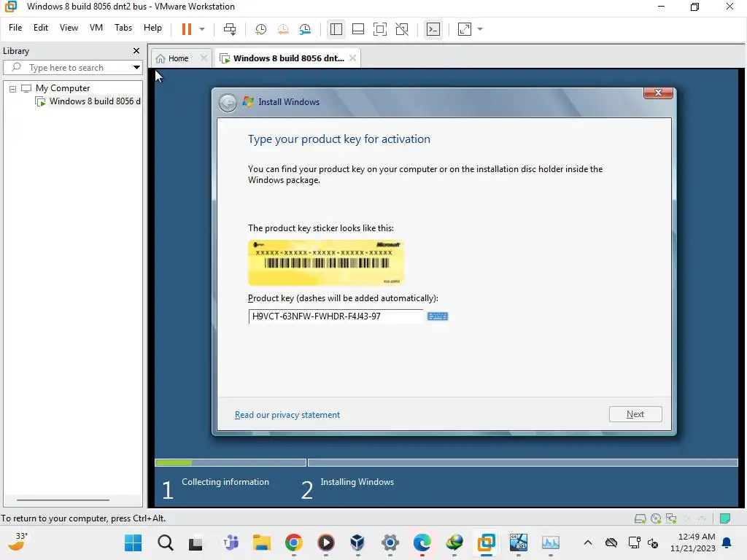This screenshot has height=560, width=747.
Task: Open the Tabs menu
Action: coord(123,28)
